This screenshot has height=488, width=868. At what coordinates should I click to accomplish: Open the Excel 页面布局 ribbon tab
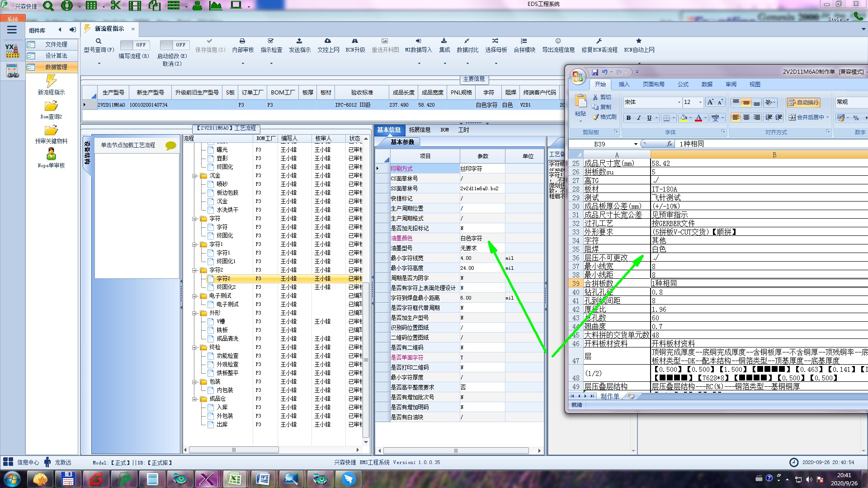point(653,84)
